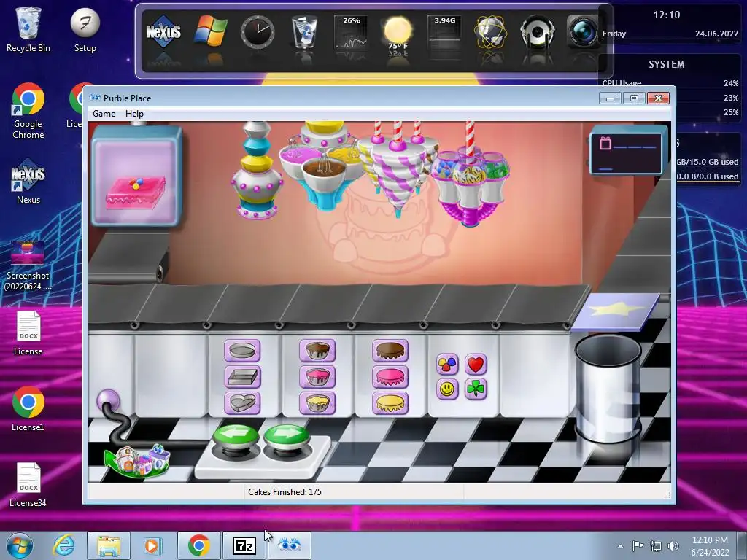Add the green clover decoration
Viewport: 747px width, 560px height.
pyautogui.click(x=476, y=389)
